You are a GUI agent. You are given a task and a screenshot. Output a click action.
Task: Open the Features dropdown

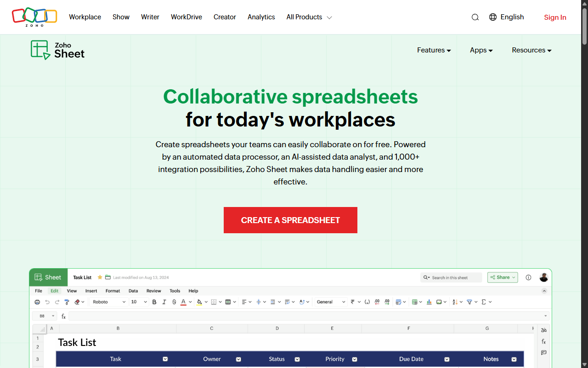[434, 50]
